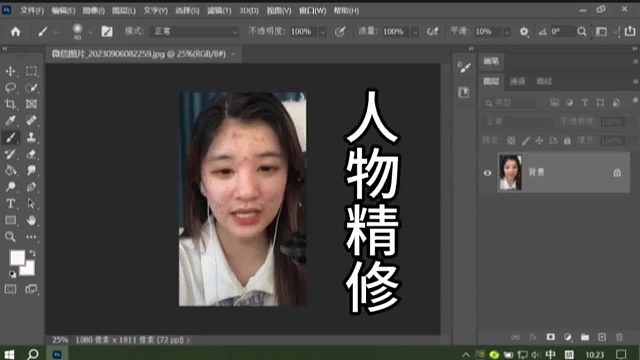
Task: Select the Eraser tool
Action: point(31,154)
